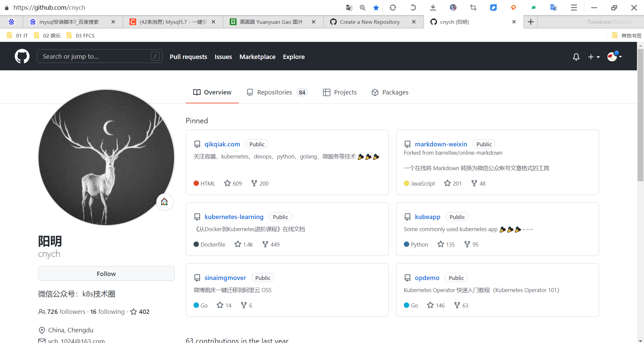Open the kubernetes-learning repository
644x343 pixels.
point(234,217)
